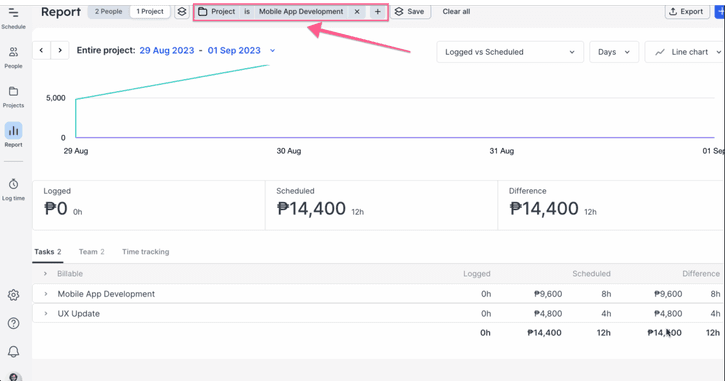The image size is (725, 381).
Task: Export the report
Action: click(687, 12)
